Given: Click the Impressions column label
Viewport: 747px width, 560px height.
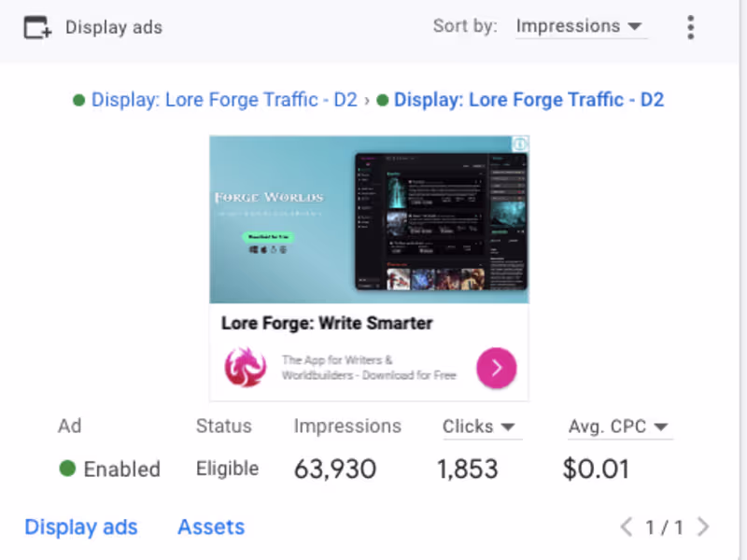Looking at the screenshot, I should tap(347, 427).
